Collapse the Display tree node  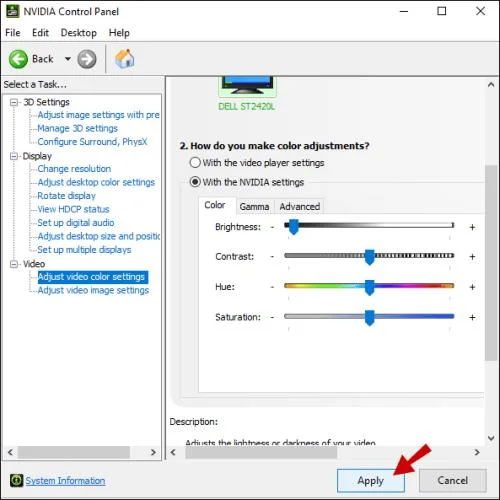pos(14,156)
